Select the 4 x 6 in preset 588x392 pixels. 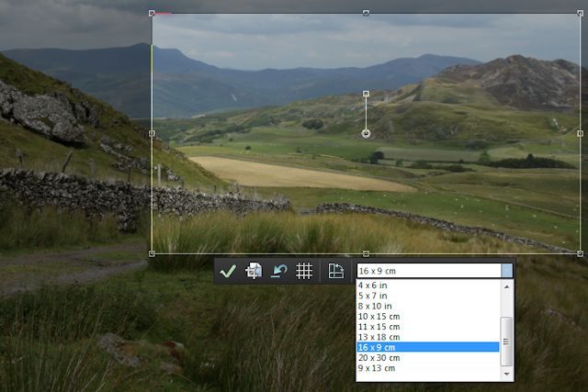tap(373, 286)
